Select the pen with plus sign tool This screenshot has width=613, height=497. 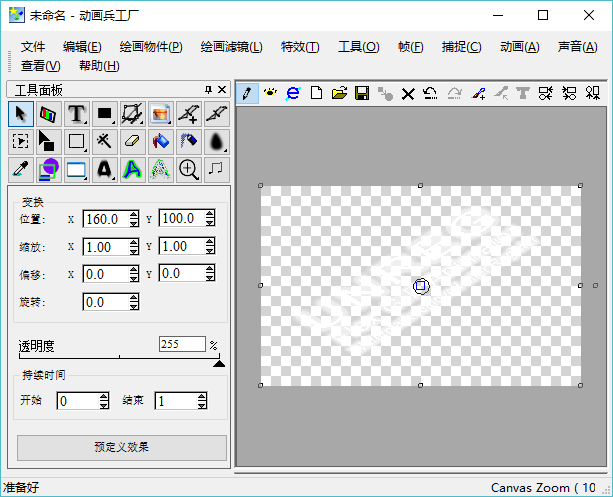189,114
